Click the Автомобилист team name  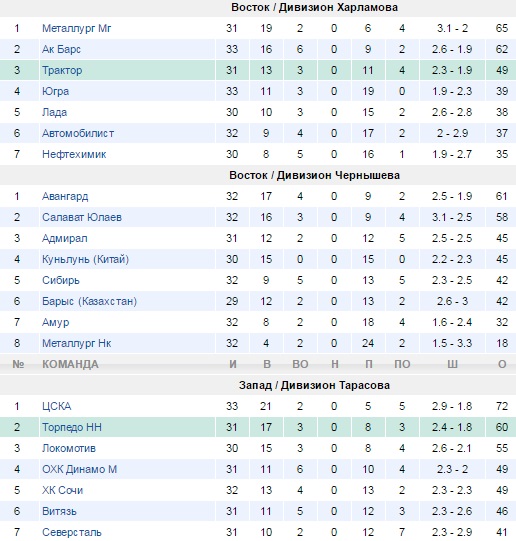pyautogui.click(x=78, y=133)
